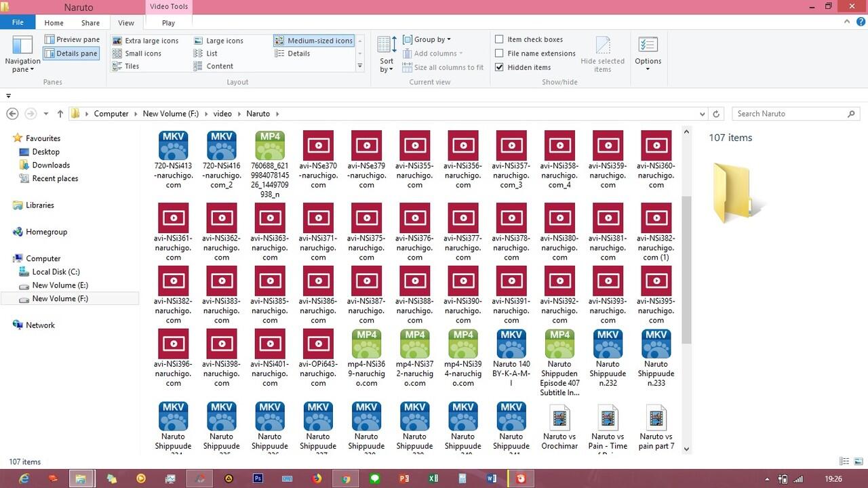Click the video breadcrumb in address bar
This screenshot has width=868, height=488.
pos(222,114)
